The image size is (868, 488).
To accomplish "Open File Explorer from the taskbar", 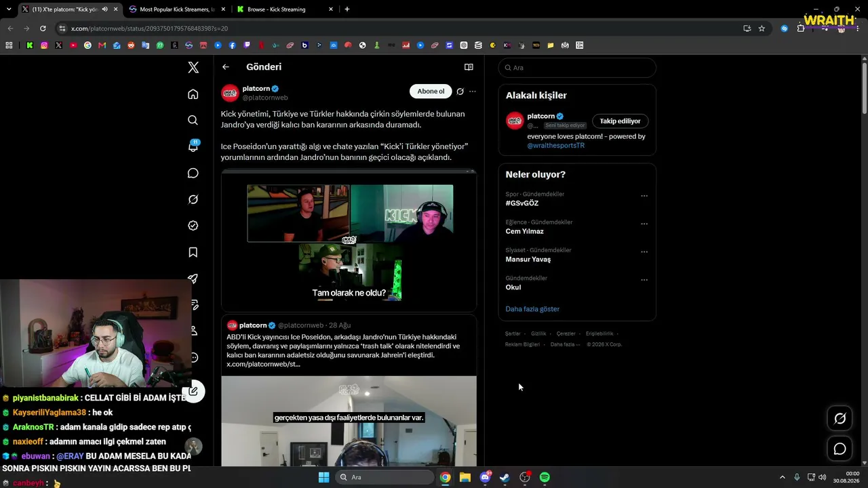I will coord(465,477).
